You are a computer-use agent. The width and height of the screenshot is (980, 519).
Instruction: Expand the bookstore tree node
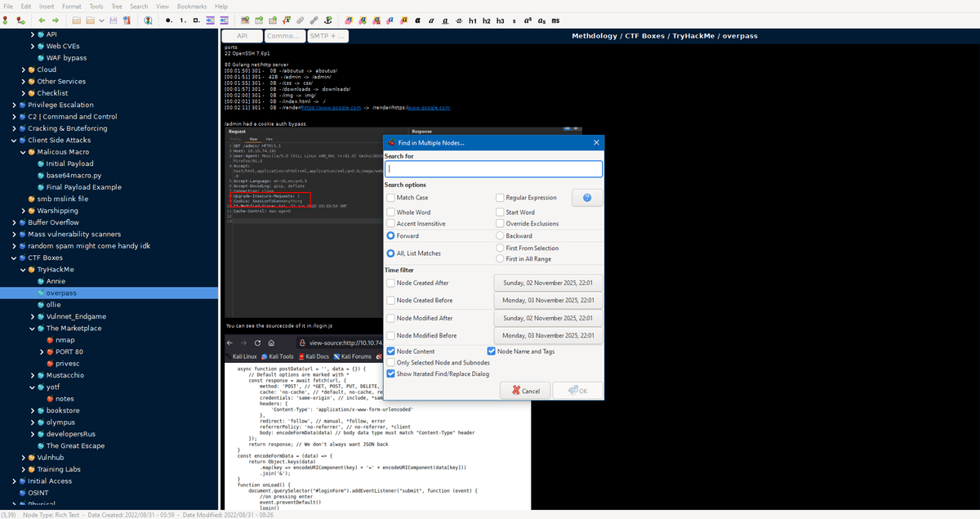coord(32,410)
